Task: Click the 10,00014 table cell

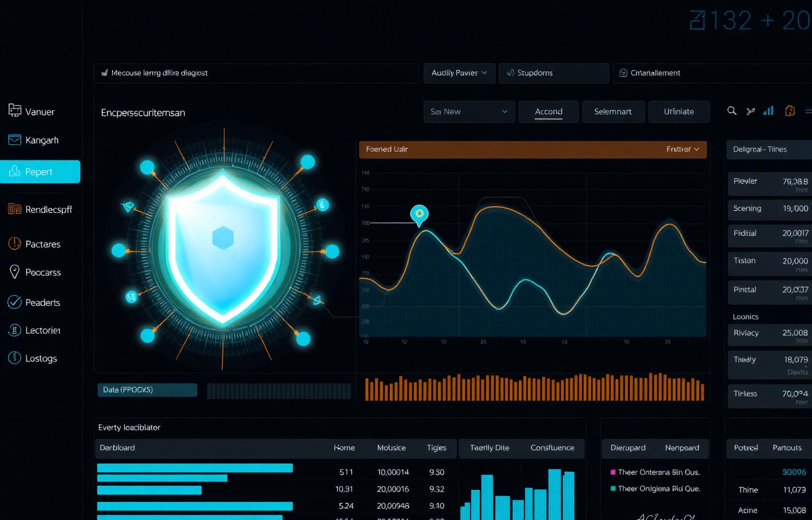Action: coord(393,472)
